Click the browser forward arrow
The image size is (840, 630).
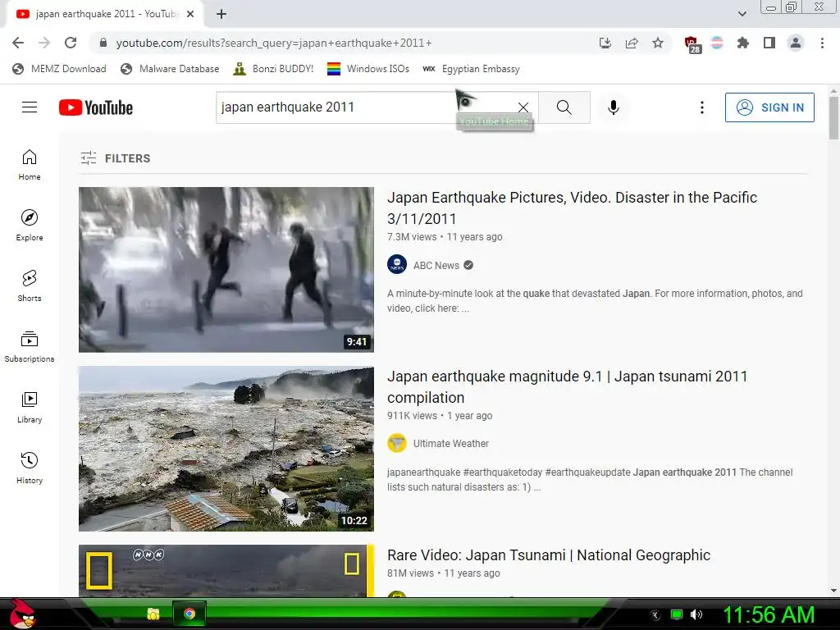[x=44, y=43]
